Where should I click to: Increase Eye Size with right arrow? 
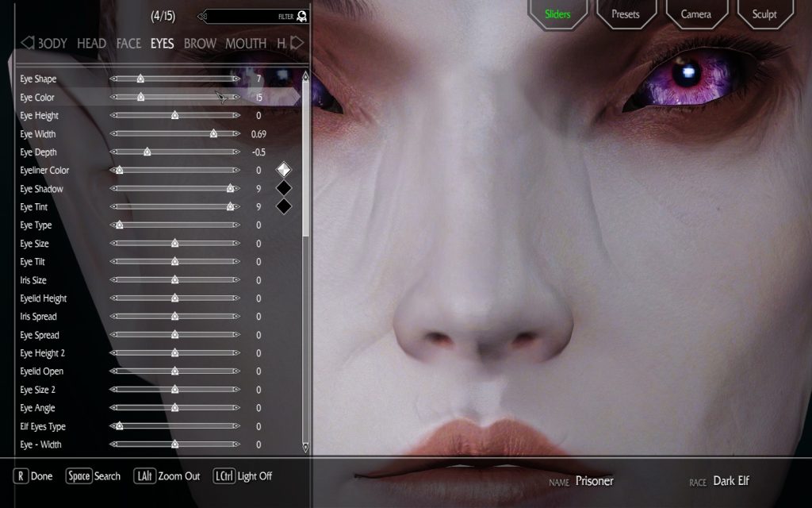(x=236, y=243)
